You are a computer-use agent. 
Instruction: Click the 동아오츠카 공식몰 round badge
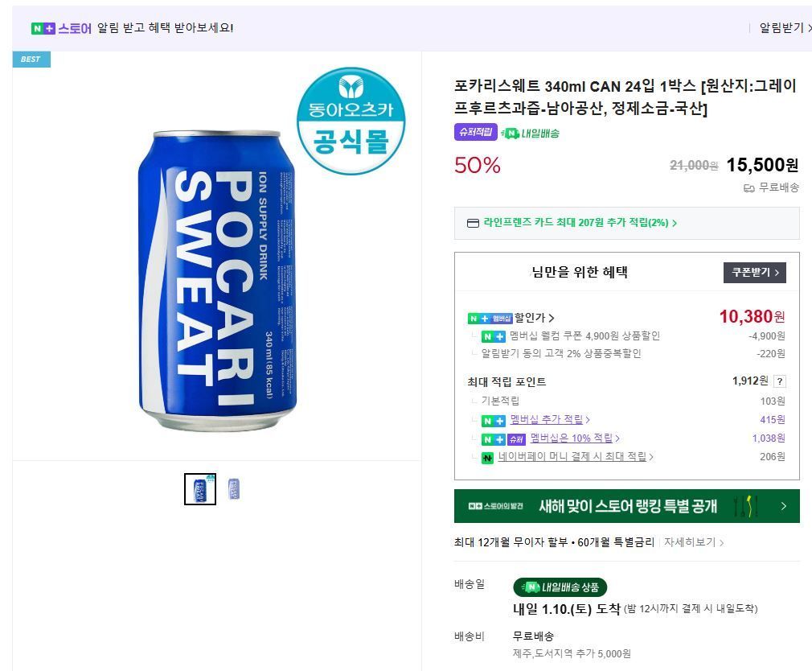[x=351, y=121]
